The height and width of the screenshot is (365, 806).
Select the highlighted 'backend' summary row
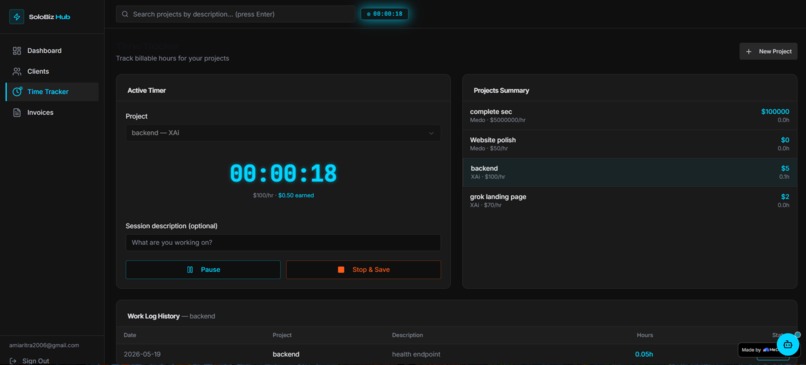[x=630, y=172]
